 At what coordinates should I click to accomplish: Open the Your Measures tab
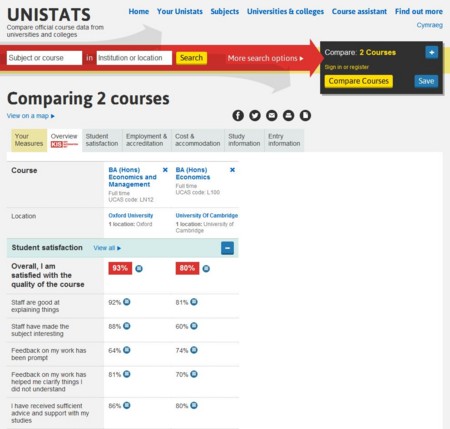tap(29, 140)
